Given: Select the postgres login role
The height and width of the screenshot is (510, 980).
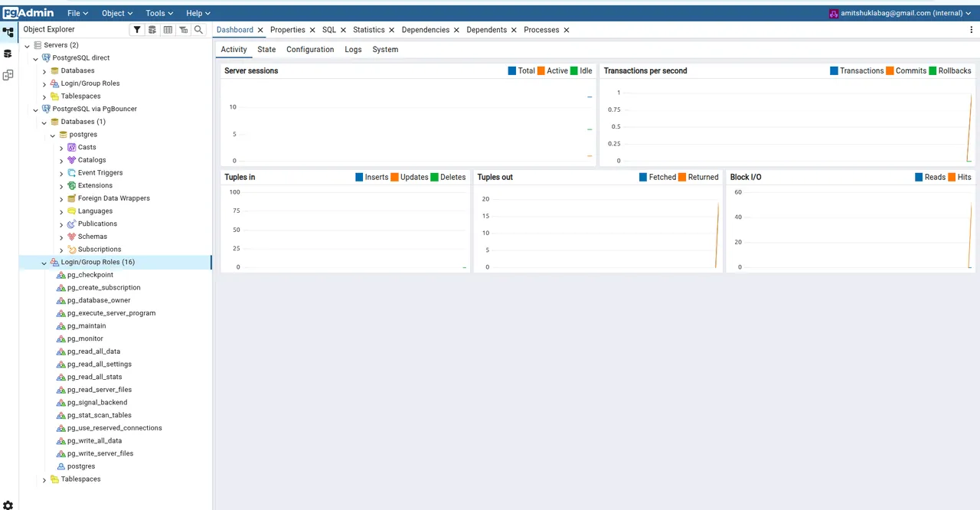Looking at the screenshot, I should pyautogui.click(x=81, y=466).
